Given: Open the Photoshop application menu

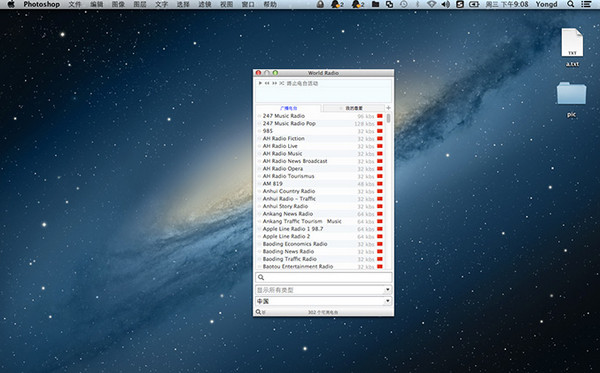Looking at the screenshot, I should (41, 4).
